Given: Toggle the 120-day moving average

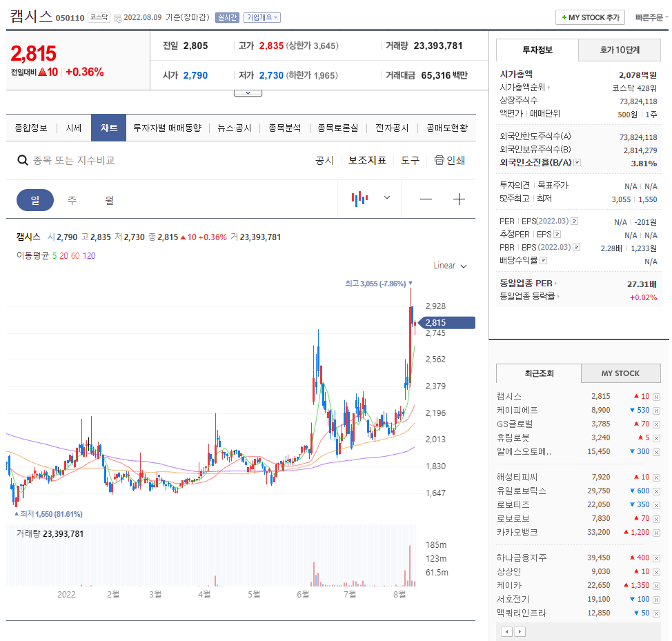Looking at the screenshot, I should [89, 256].
